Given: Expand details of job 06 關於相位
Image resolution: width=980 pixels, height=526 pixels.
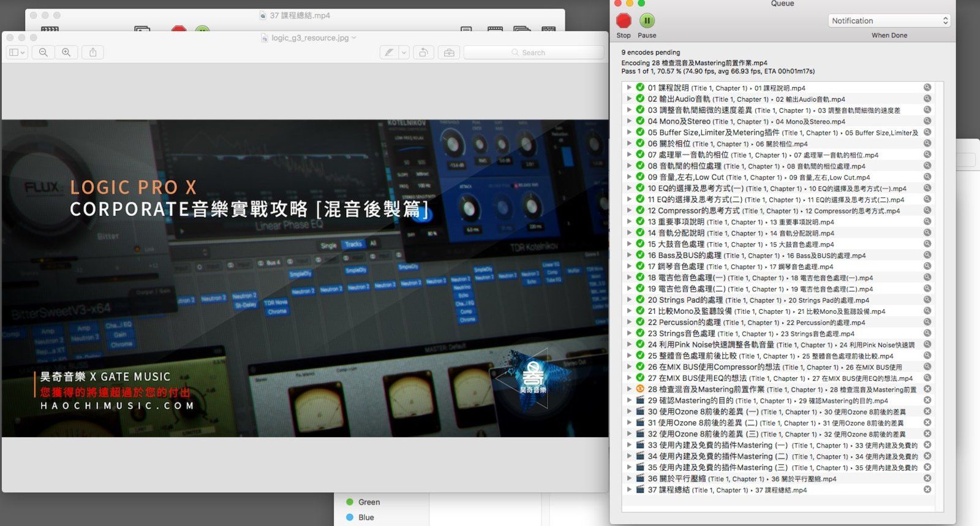Looking at the screenshot, I should tap(629, 143).
